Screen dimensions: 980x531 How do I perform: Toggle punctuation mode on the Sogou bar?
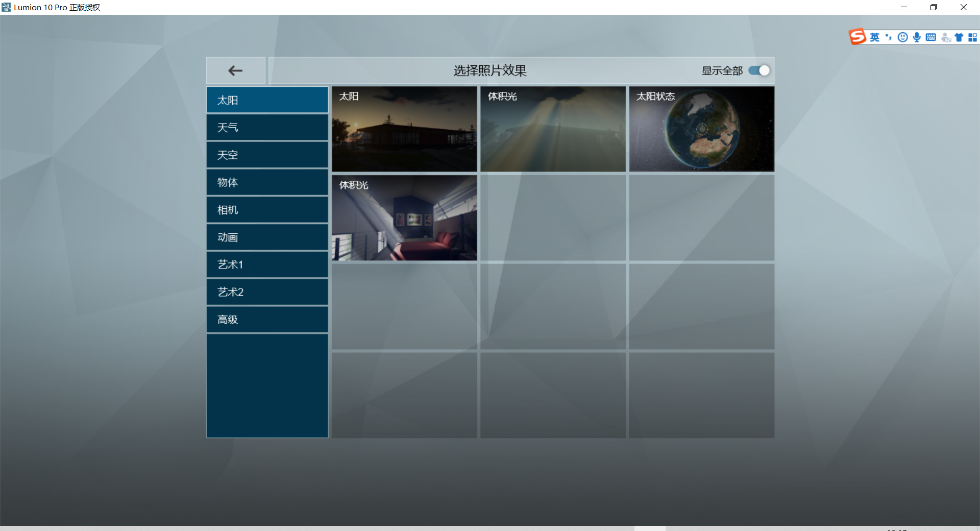tap(889, 37)
